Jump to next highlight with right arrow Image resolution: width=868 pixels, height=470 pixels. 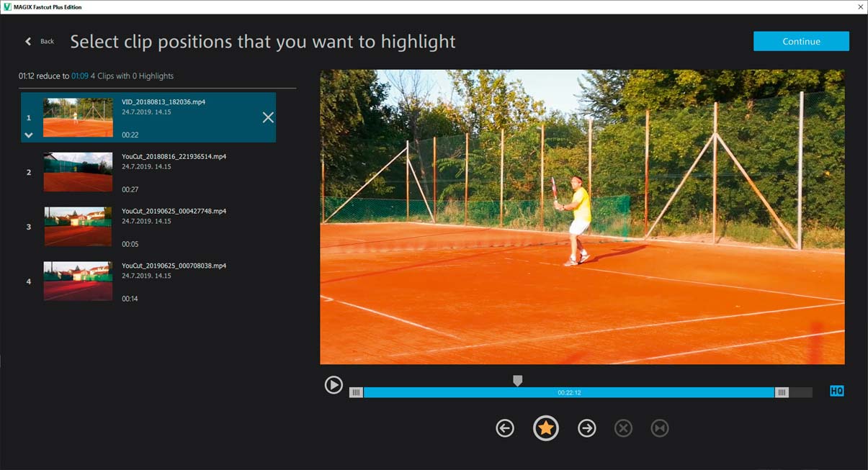[587, 428]
